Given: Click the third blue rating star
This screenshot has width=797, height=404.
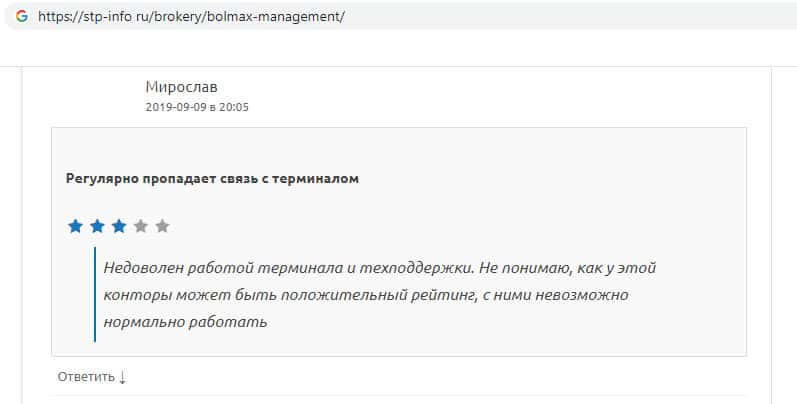Looking at the screenshot, I should pos(119,226).
